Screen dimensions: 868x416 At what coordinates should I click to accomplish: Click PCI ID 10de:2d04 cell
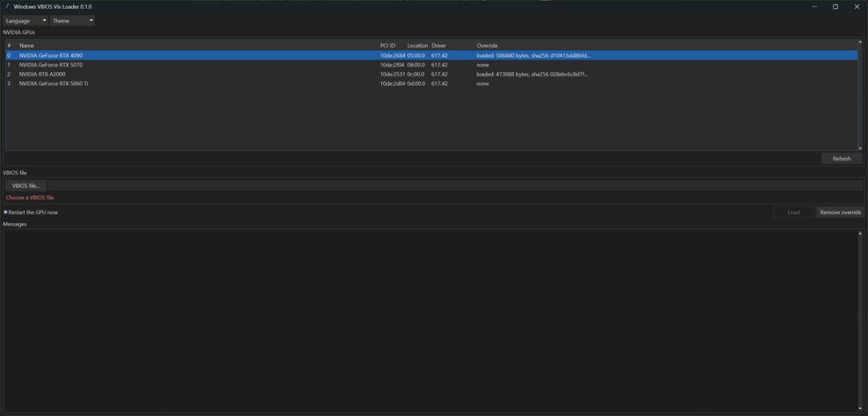392,84
